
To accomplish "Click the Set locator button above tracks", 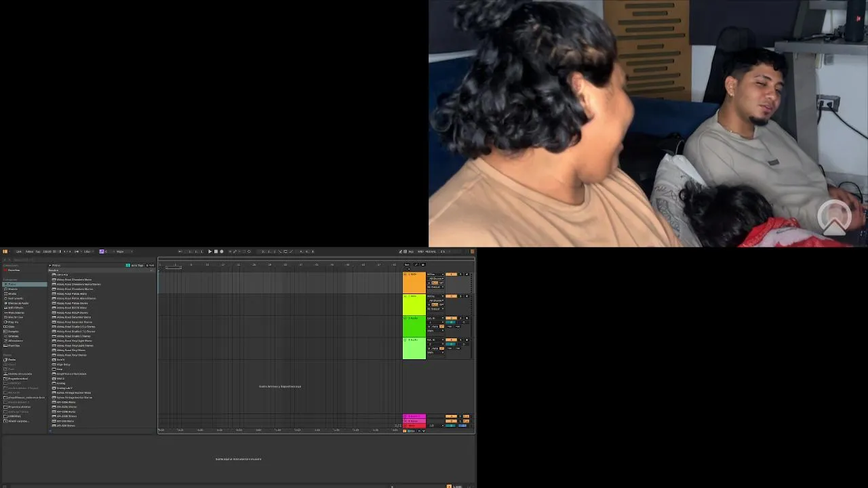I will [x=407, y=265].
